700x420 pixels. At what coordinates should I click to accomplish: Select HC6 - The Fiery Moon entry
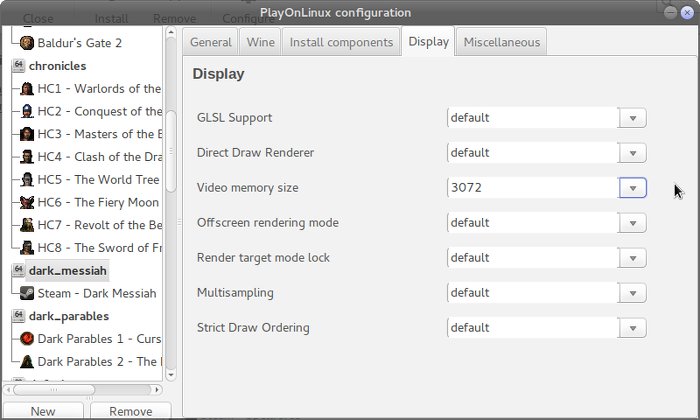pos(98,202)
